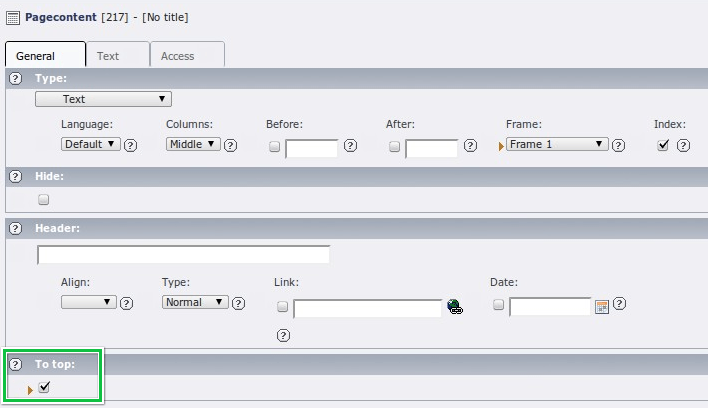Open help for the Hide section
Image resolution: width=708 pixels, height=408 pixels.
coord(16,176)
